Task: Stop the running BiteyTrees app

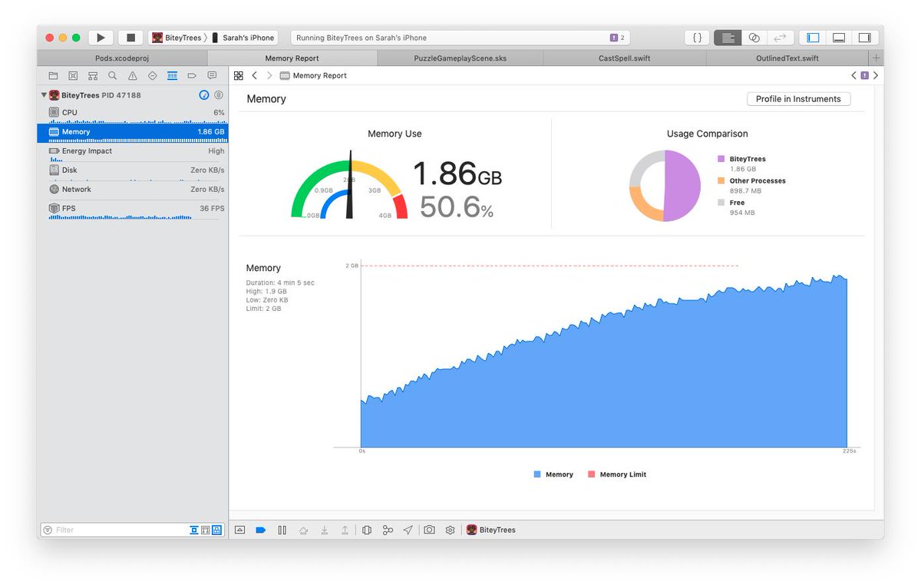Action: (x=130, y=38)
